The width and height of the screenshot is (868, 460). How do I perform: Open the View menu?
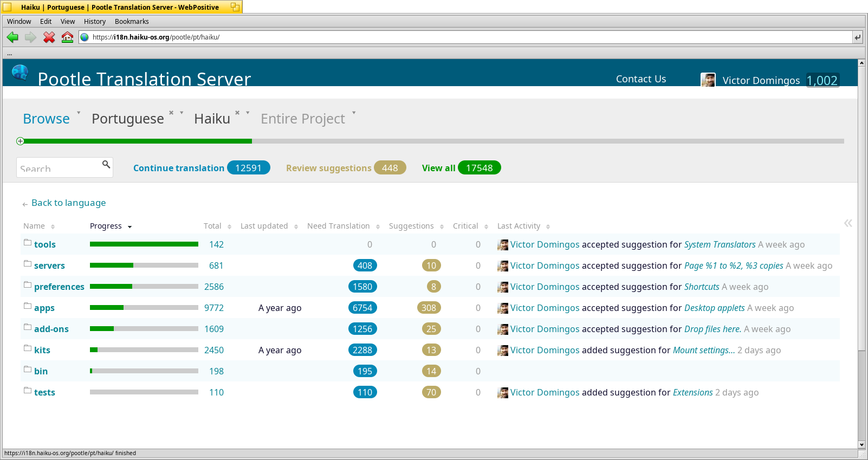coord(68,22)
